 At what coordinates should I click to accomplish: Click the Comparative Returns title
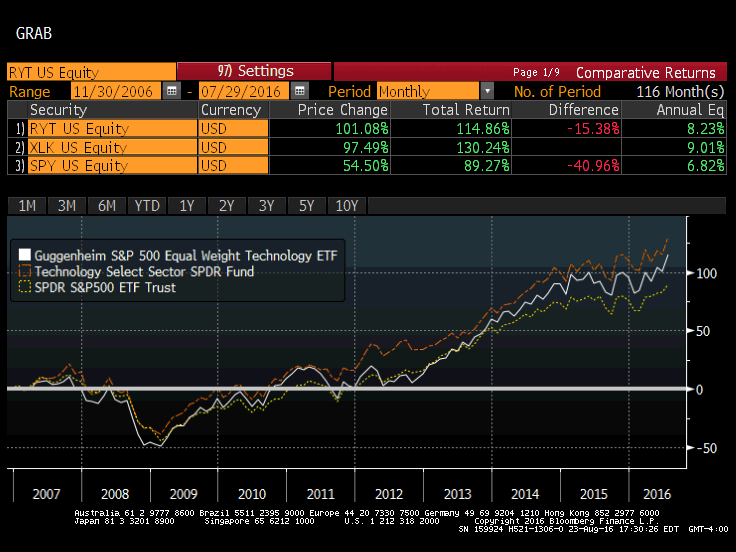pos(645,72)
